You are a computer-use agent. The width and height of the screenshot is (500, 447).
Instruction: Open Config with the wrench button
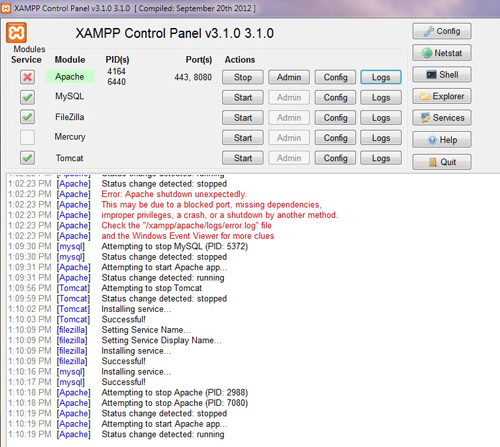click(442, 31)
